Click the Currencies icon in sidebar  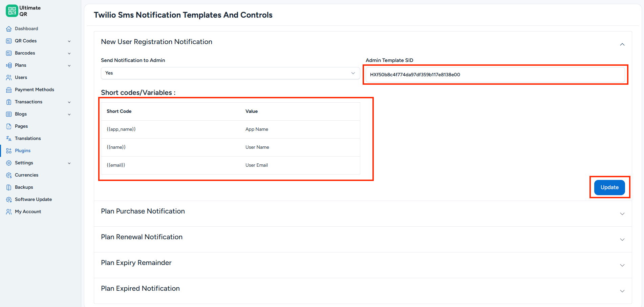(x=9, y=175)
